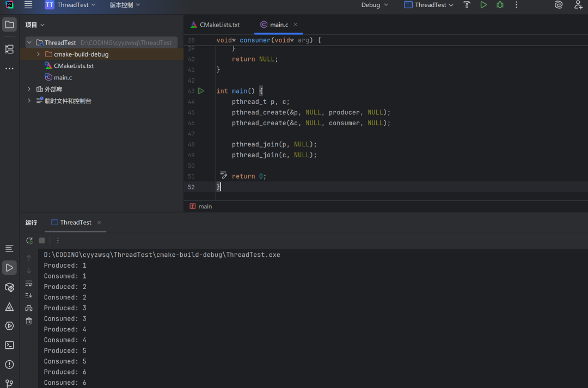This screenshot has height=388, width=588.
Task: Switch to the CMakeLists.txt editor tab
Action: point(215,24)
